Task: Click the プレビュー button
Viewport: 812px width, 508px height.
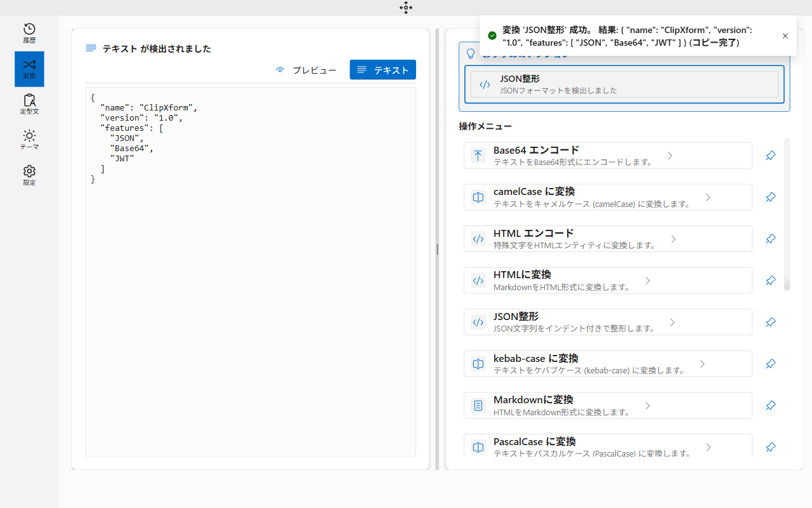Action: (306, 70)
